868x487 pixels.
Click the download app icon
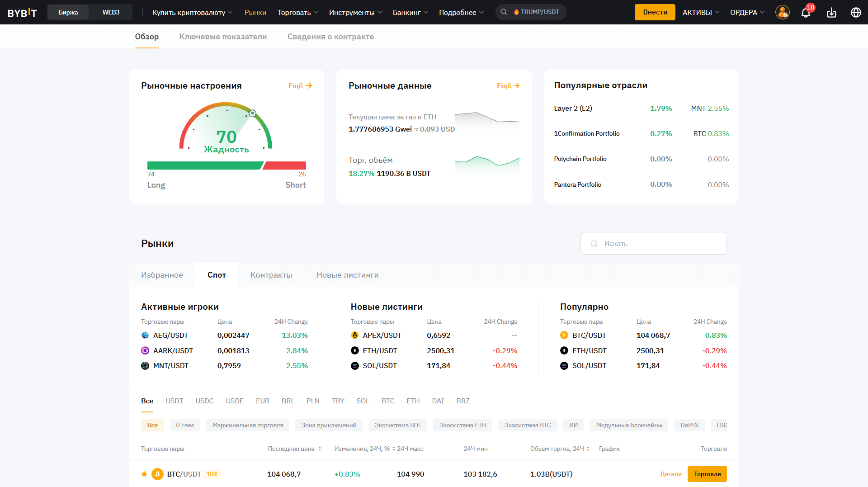(x=831, y=13)
